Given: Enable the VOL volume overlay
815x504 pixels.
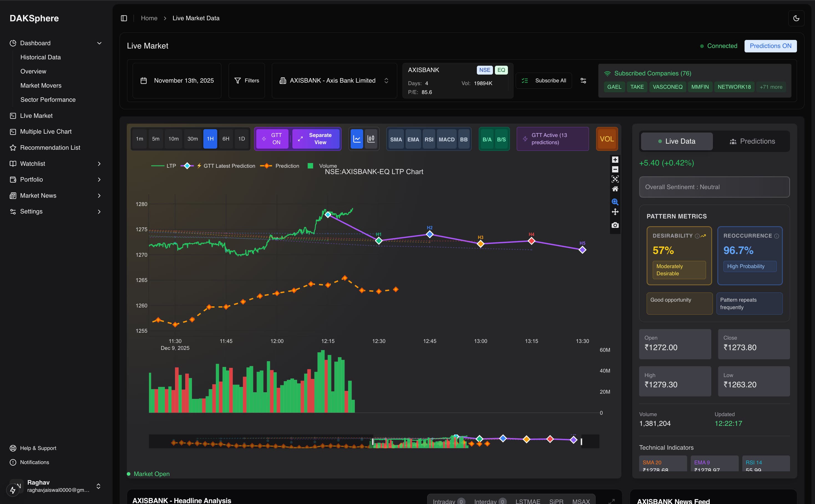Looking at the screenshot, I should pyautogui.click(x=607, y=139).
